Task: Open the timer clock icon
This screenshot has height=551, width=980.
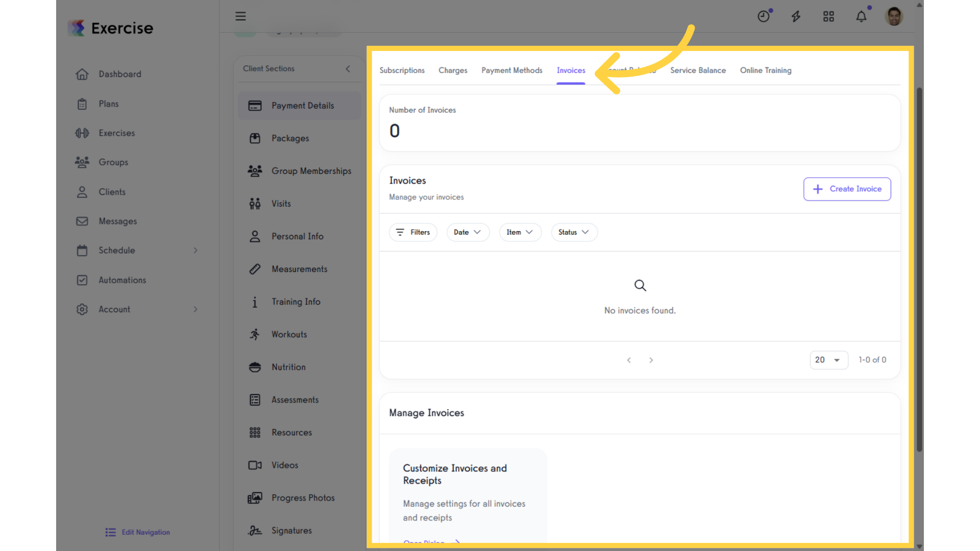Action: point(763,16)
